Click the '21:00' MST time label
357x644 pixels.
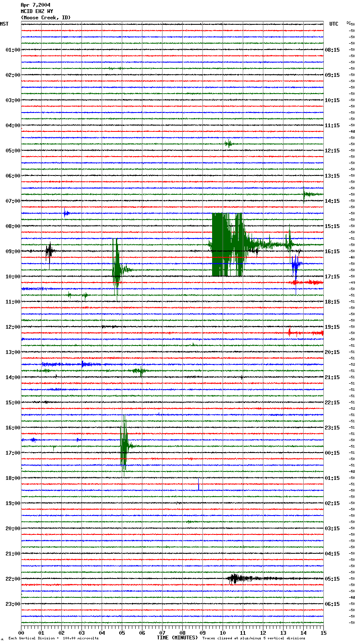click(x=13, y=554)
